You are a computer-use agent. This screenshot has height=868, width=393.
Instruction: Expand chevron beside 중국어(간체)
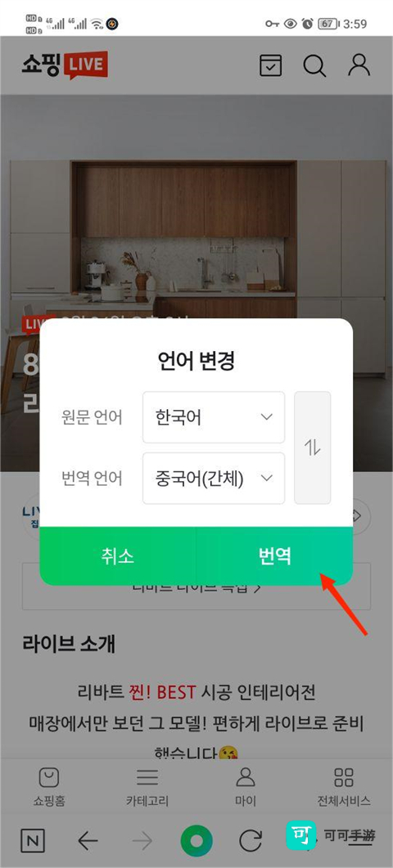pyautogui.click(x=267, y=479)
